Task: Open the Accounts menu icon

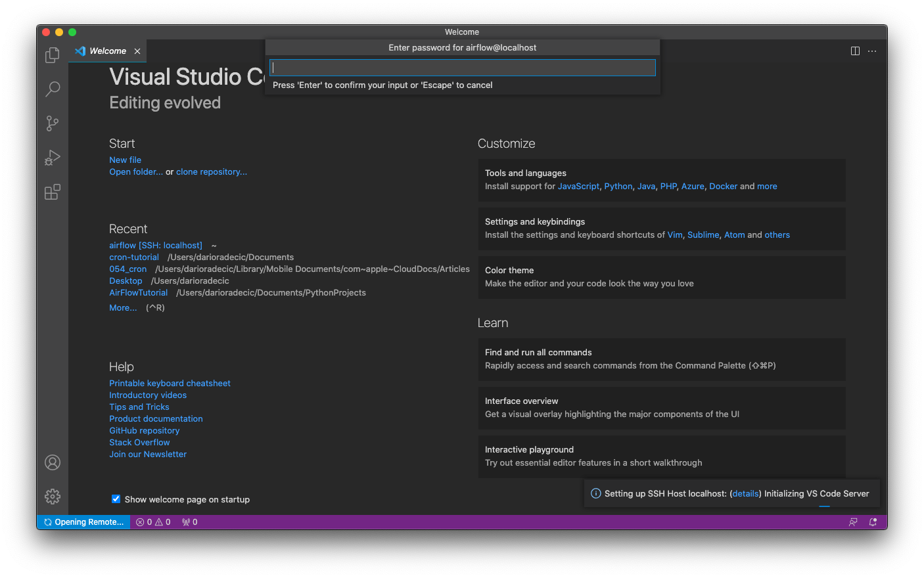Action: pos(53,462)
